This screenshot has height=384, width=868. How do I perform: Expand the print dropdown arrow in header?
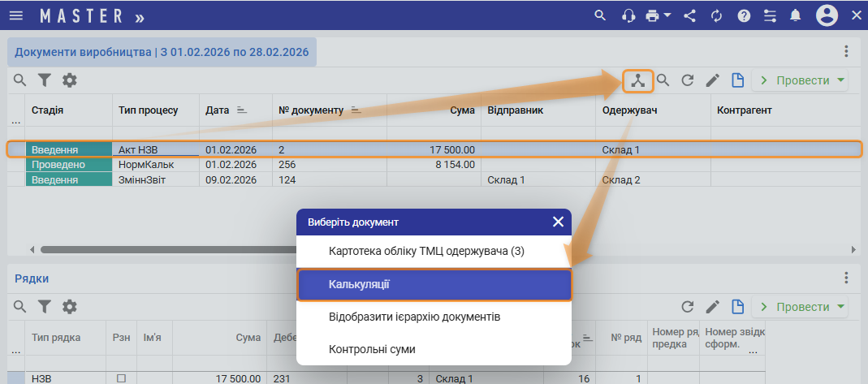point(667,15)
